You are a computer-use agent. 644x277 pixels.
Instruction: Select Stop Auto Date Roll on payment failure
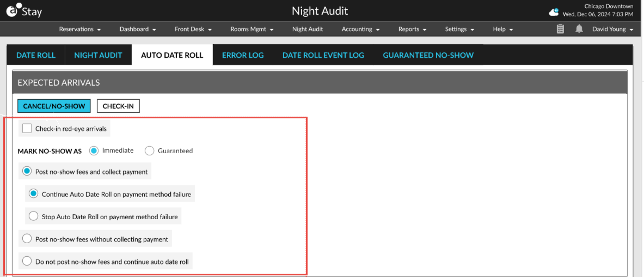tap(34, 216)
